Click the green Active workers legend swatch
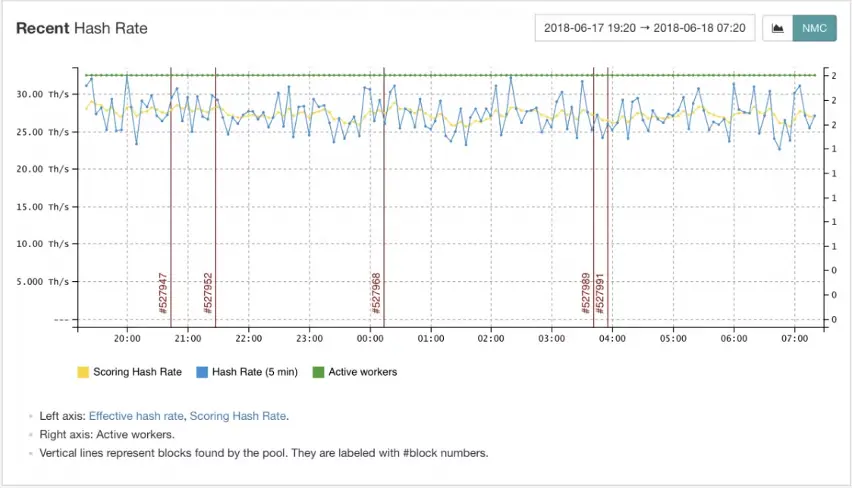Viewport: 852px width, 488px height. tap(319, 372)
